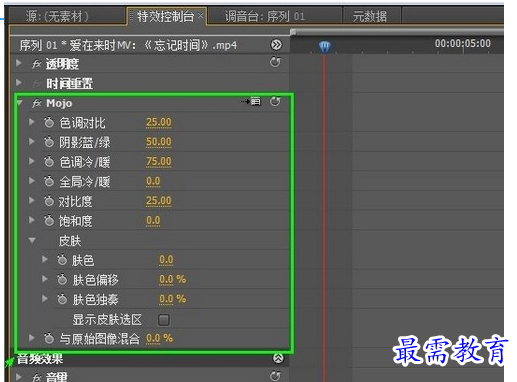The height and width of the screenshot is (382, 517).
Task: Click the 与原始图像混合 value 0.0 %
Action: coord(159,338)
